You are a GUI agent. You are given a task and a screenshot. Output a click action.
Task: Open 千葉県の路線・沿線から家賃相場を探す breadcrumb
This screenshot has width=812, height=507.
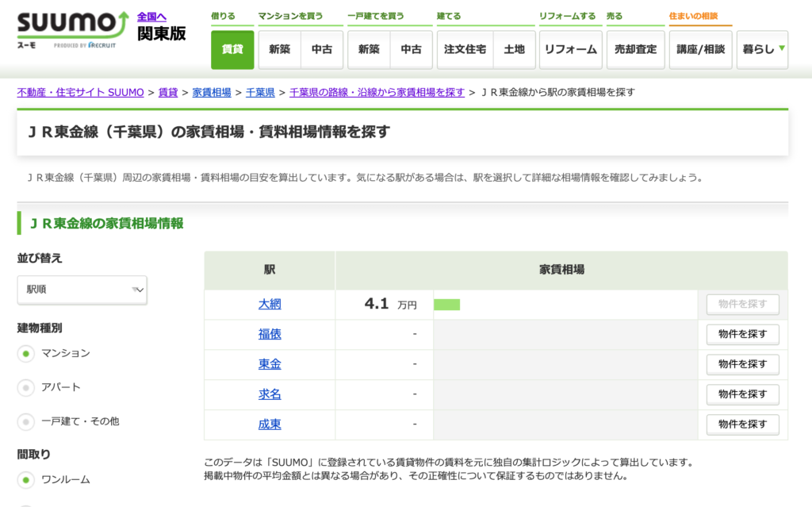(x=377, y=92)
